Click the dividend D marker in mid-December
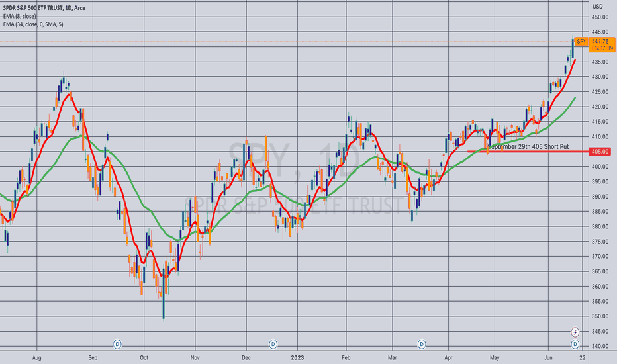The height and width of the screenshot is (364, 617). click(273, 344)
